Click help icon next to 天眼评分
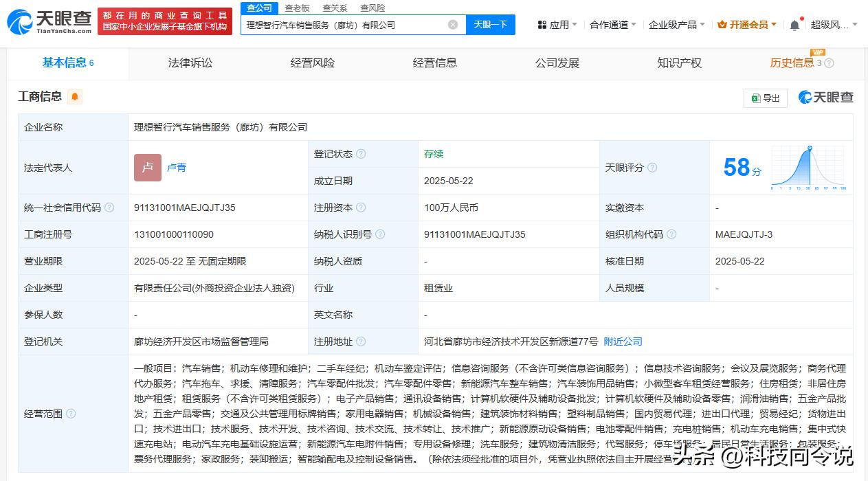This screenshot has height=481, width=868. click(652, 168)
